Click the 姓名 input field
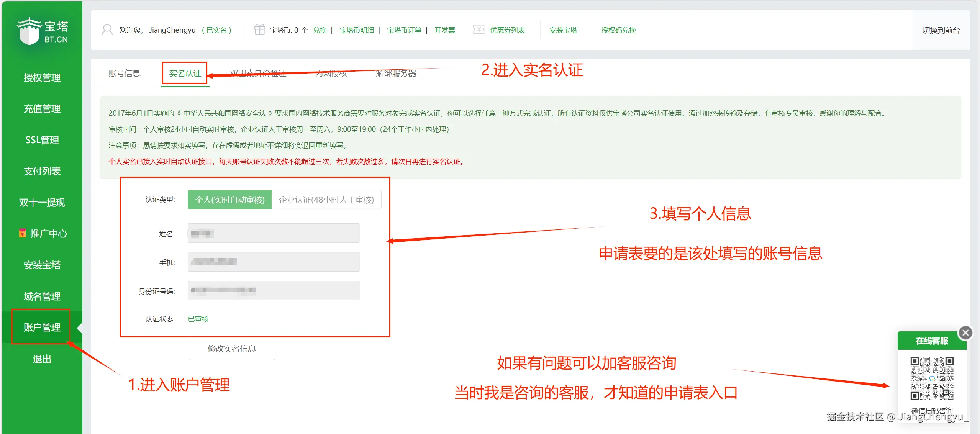Screen dimensions: 980x434 click(x=274, y=233)
